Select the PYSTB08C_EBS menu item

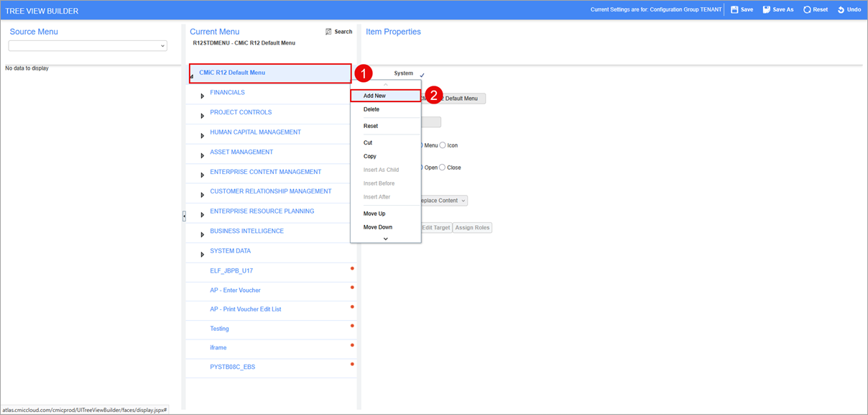coord(232,367)
